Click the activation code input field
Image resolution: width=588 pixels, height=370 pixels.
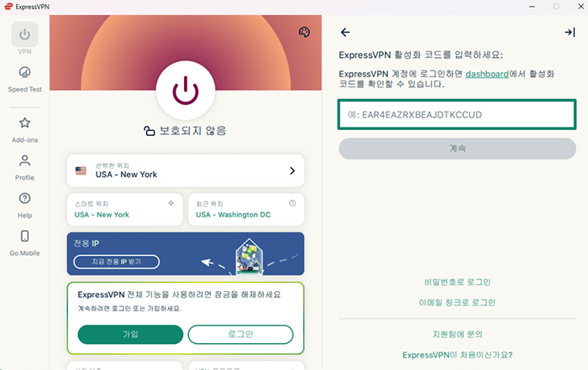pyautogui.click(x=457, y=115)
